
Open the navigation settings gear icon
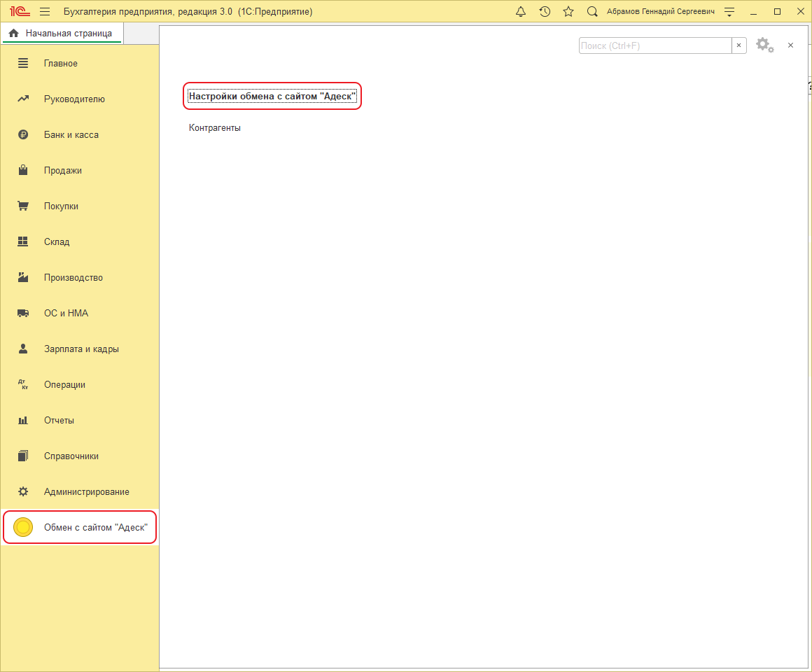765,45
